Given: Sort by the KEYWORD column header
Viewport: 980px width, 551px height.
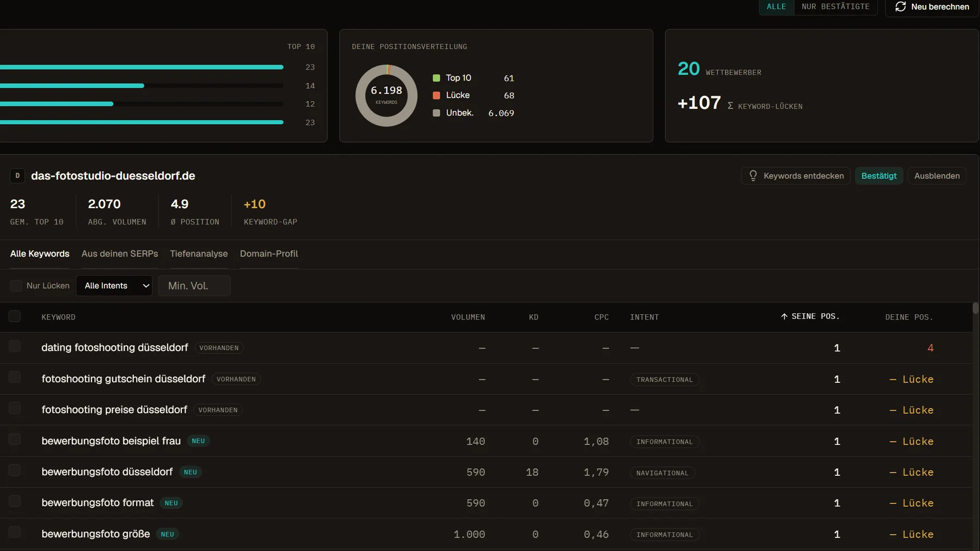Looking at the screenshot, I should click(58, 317).
